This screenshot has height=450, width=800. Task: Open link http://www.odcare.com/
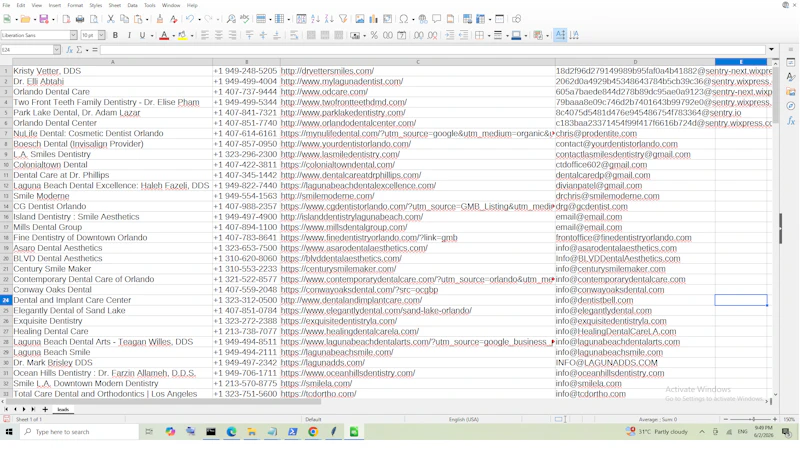(x=324, y=92)
